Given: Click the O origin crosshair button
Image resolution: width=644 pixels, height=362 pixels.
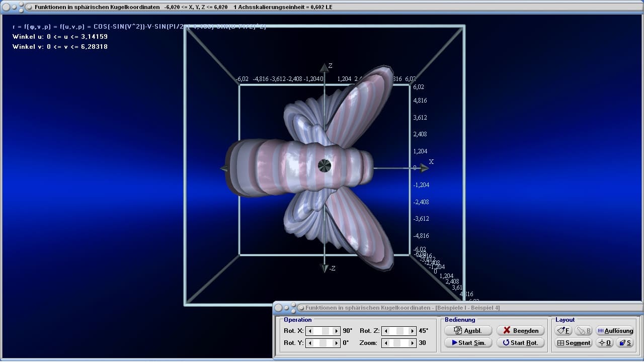Looking at the screenshot, I should pos(604,342).
